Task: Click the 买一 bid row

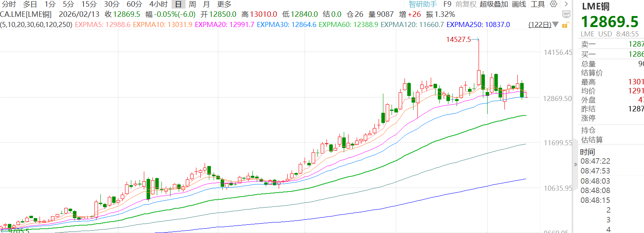Action: click(x=612, y=54)
